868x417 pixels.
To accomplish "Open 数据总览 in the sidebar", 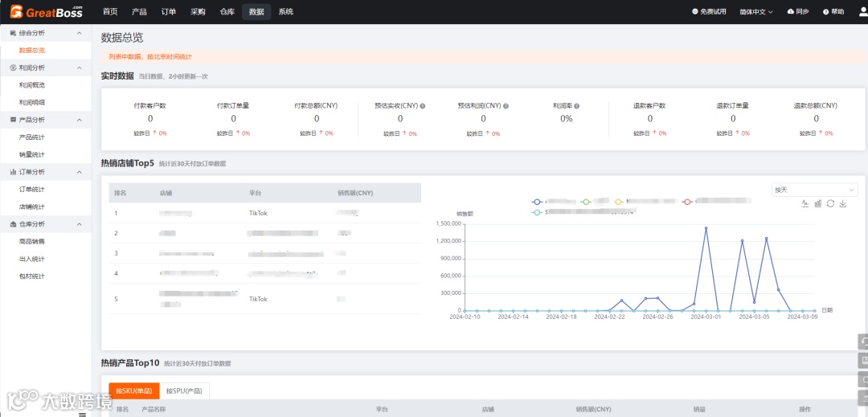I will pos(31,51).
